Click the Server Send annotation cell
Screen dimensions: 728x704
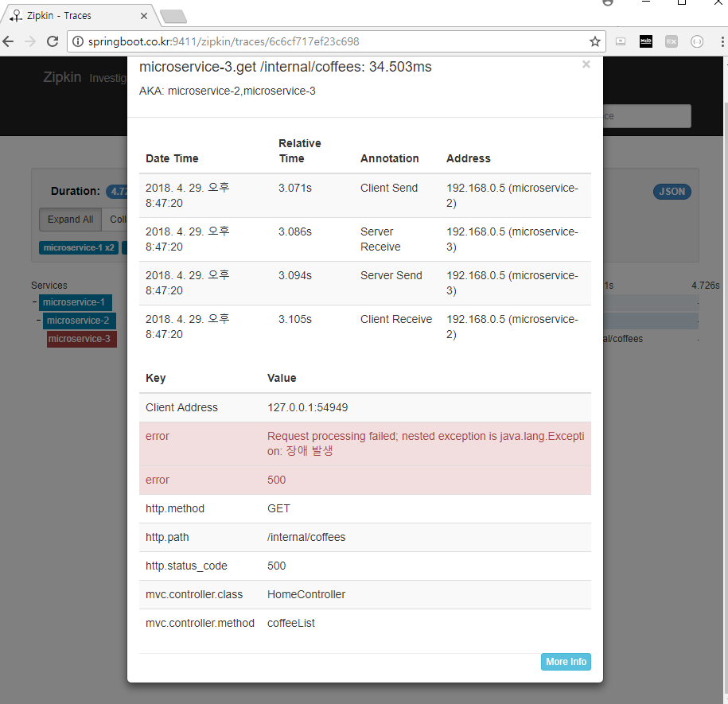click(391, 276)
